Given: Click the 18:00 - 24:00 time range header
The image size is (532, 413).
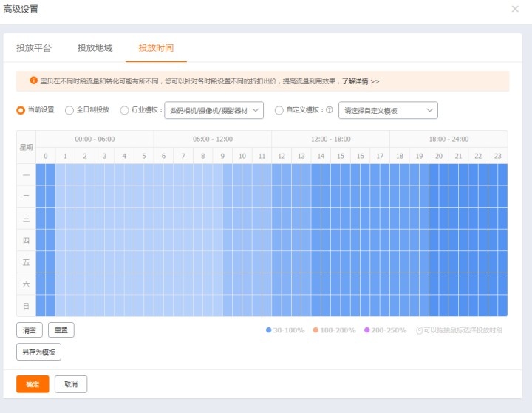Looking at the screenshot, I should pos(449,139).
